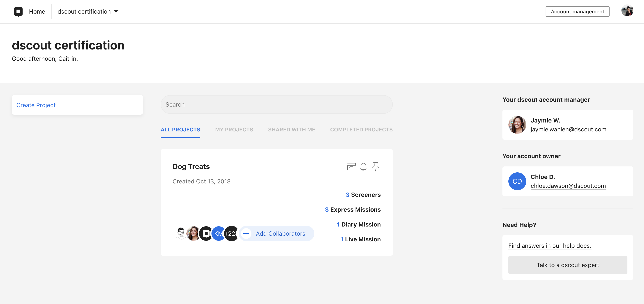Open the 1 Live Mission link
644x304 pixels.
coord(360,239)
